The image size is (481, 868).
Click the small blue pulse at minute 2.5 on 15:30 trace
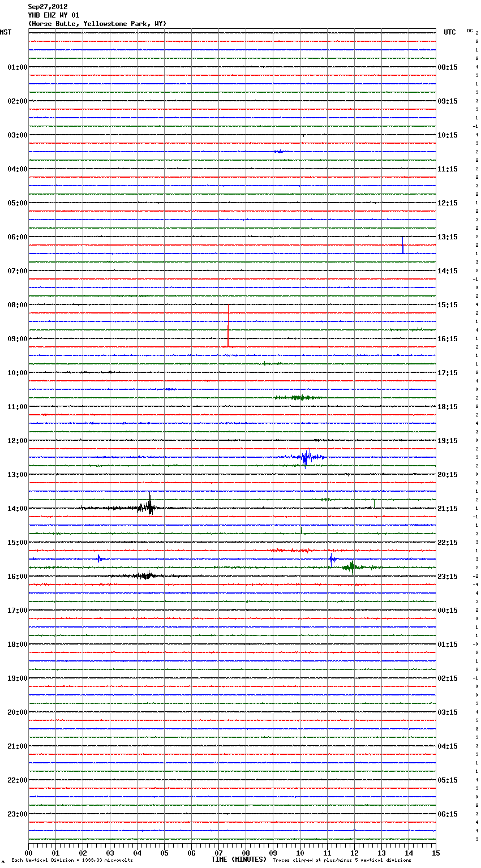tap(99, 558)
